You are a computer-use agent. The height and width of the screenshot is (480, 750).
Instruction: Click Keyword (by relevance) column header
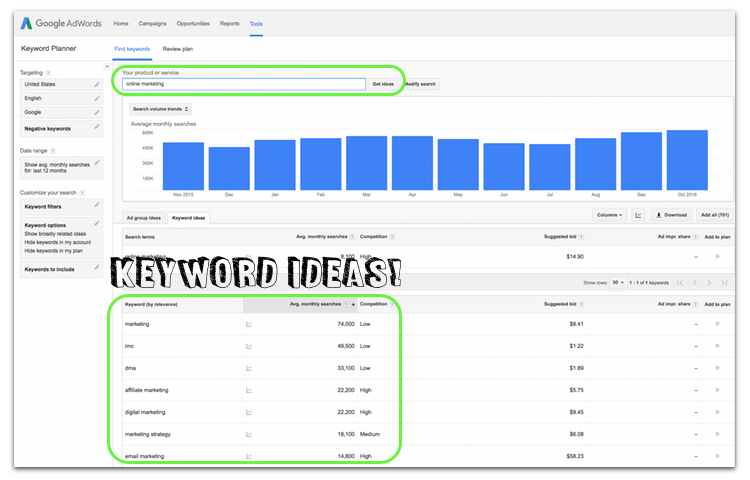pyautogui.click(x=151, y=305)
